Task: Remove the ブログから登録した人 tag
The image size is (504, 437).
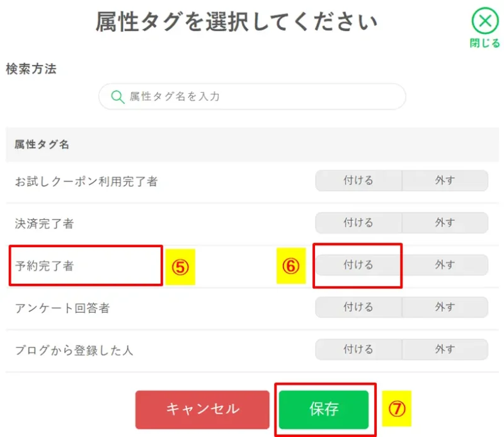Action: point(445,349)
